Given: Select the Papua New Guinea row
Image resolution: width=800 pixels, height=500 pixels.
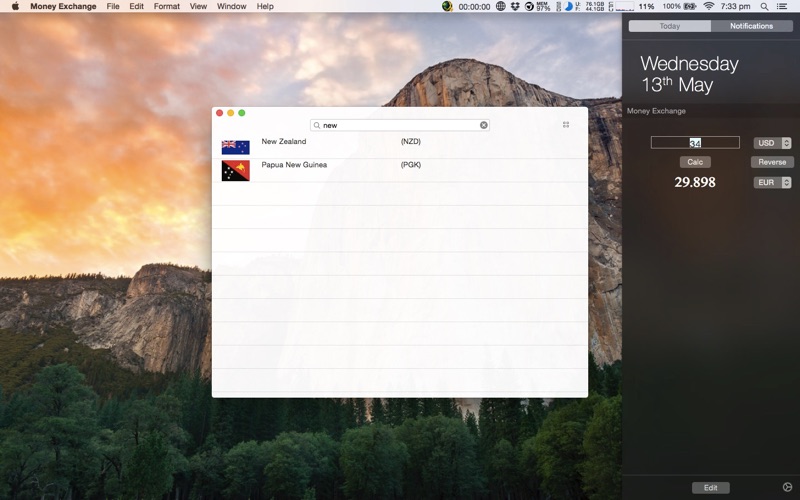Looking at the screenshot, I should (x=400, y=170).
